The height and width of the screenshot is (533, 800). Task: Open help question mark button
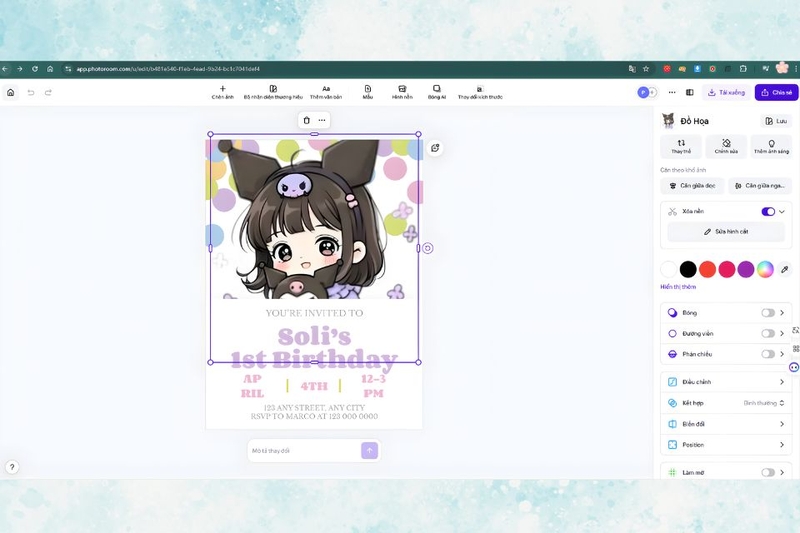12,467
